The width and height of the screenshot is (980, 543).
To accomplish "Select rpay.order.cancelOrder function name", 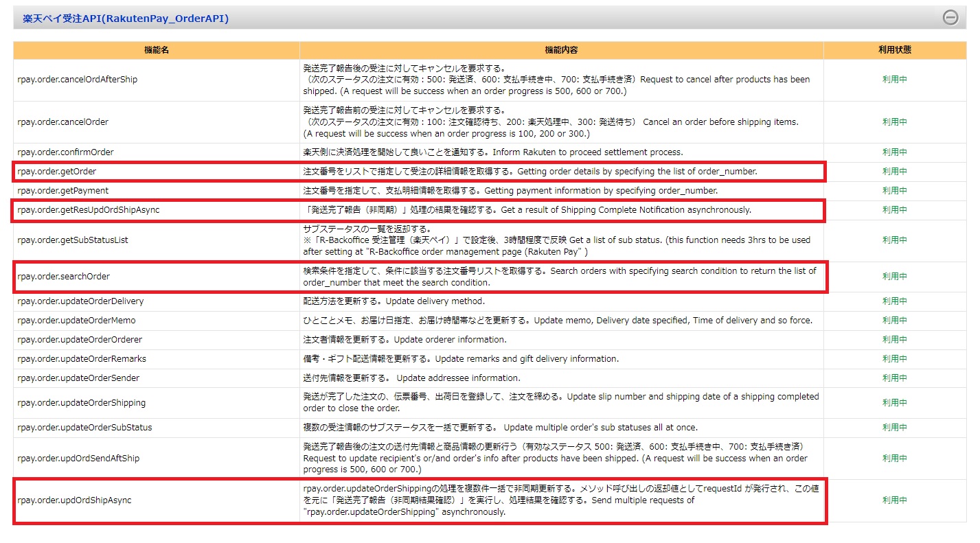I will (62, 122).
